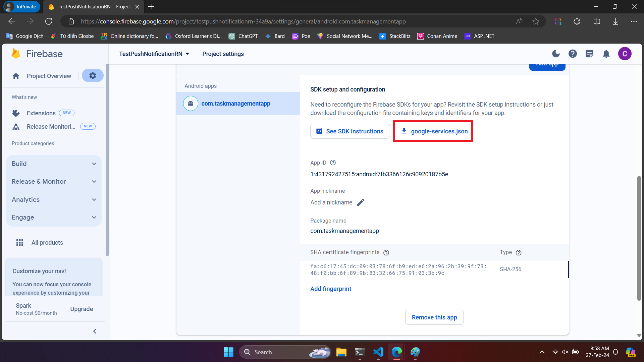This screenshot has width=644, height=362.
Task: Show hidden system tray icons
Action: [542, 352]
